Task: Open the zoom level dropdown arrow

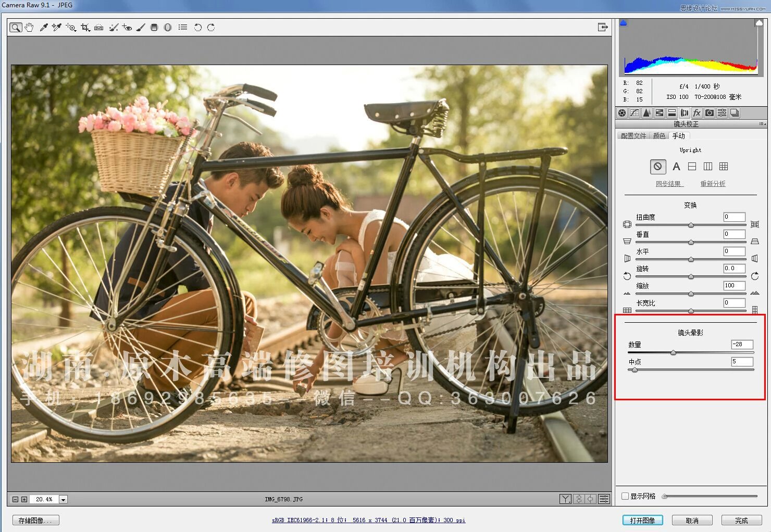Action: click(63, 499)
